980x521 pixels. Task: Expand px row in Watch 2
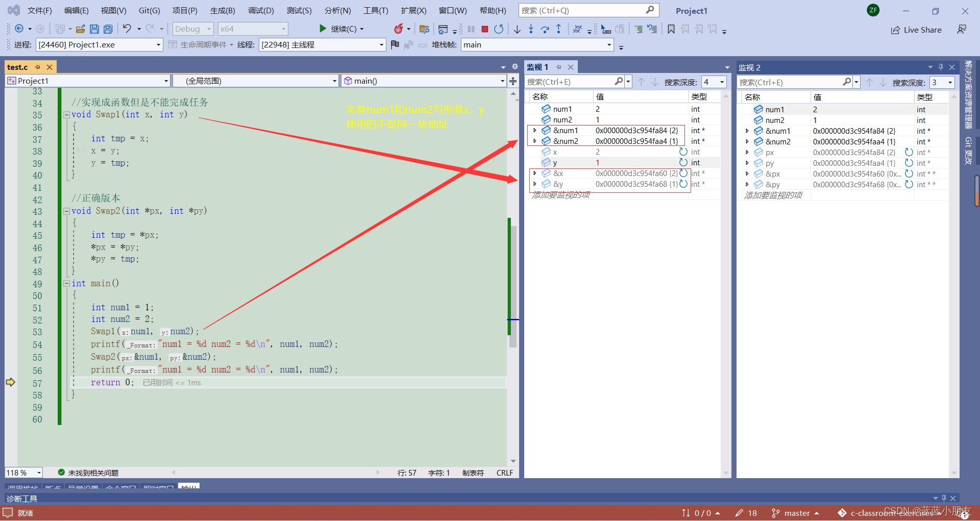(x=747, y=152)
